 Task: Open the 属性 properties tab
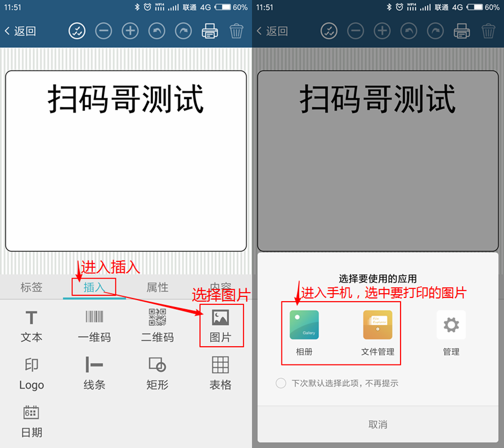coord(157,287)
